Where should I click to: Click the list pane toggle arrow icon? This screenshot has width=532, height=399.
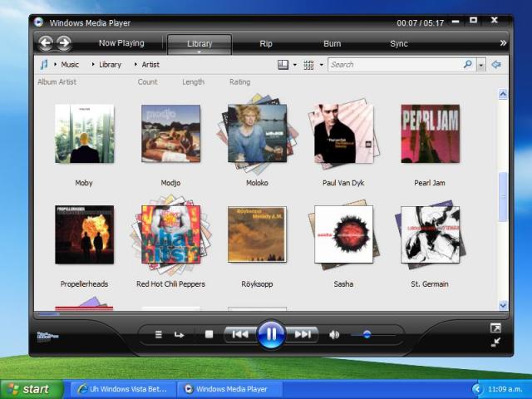tap(496, 65)
